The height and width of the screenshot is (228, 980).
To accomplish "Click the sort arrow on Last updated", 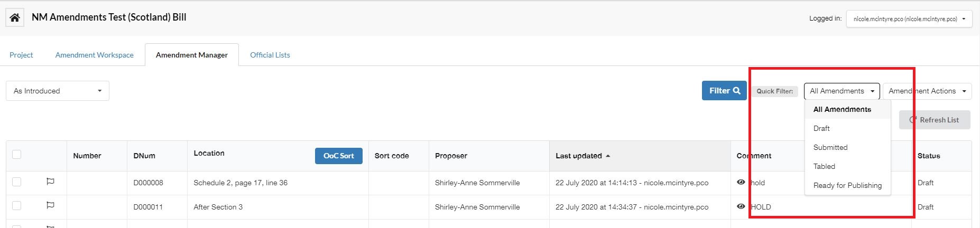I will 608,156.
